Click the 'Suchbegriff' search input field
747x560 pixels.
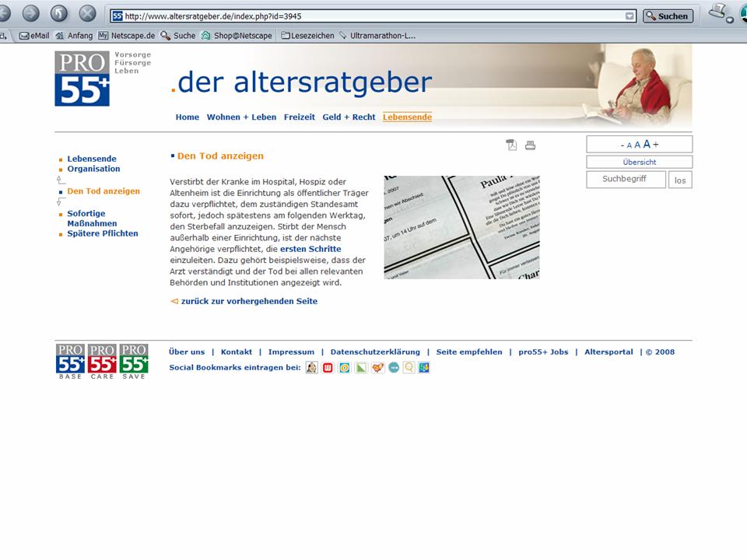626,180
